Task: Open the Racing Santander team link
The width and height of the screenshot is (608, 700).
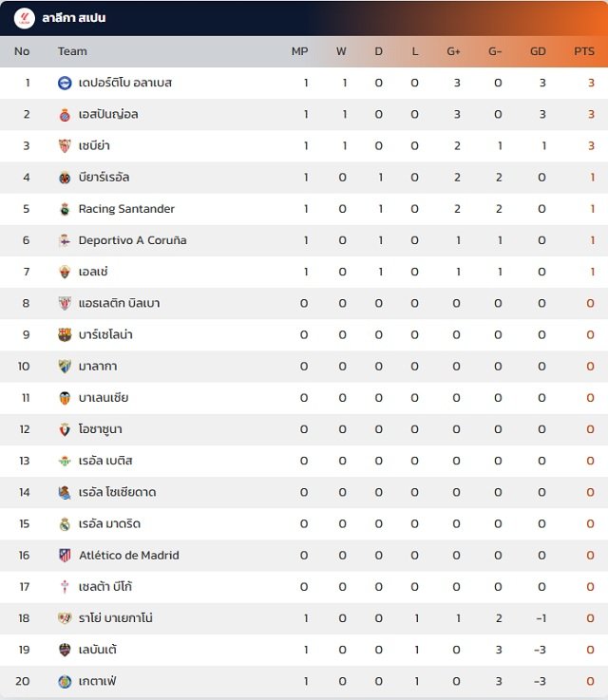Action: coord(126,209)
